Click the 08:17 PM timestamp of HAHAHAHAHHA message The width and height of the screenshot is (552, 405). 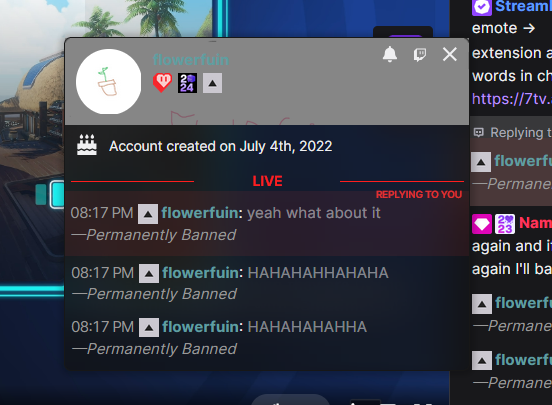coord(102,327)
